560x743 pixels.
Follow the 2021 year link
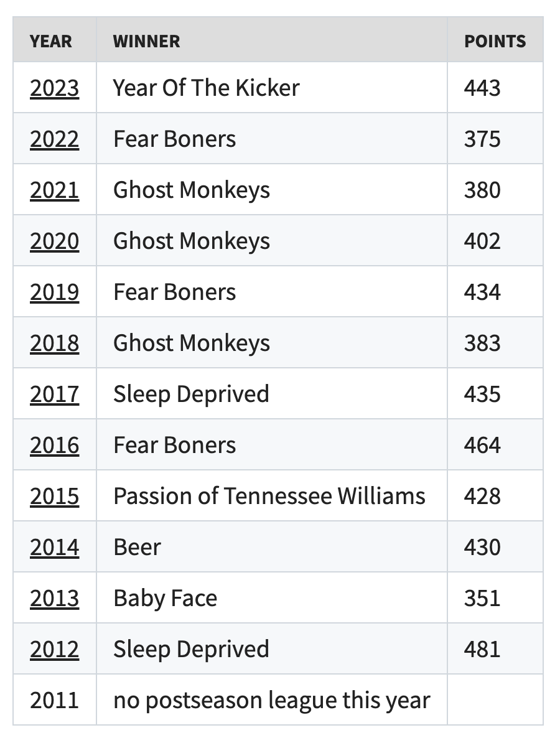click(x=55, y=190)
